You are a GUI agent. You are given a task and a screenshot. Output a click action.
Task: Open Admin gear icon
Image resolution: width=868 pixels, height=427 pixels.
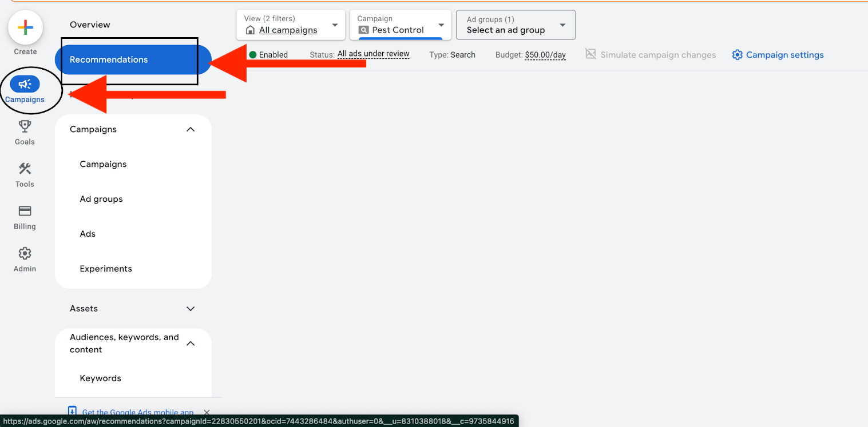point(25,253)
